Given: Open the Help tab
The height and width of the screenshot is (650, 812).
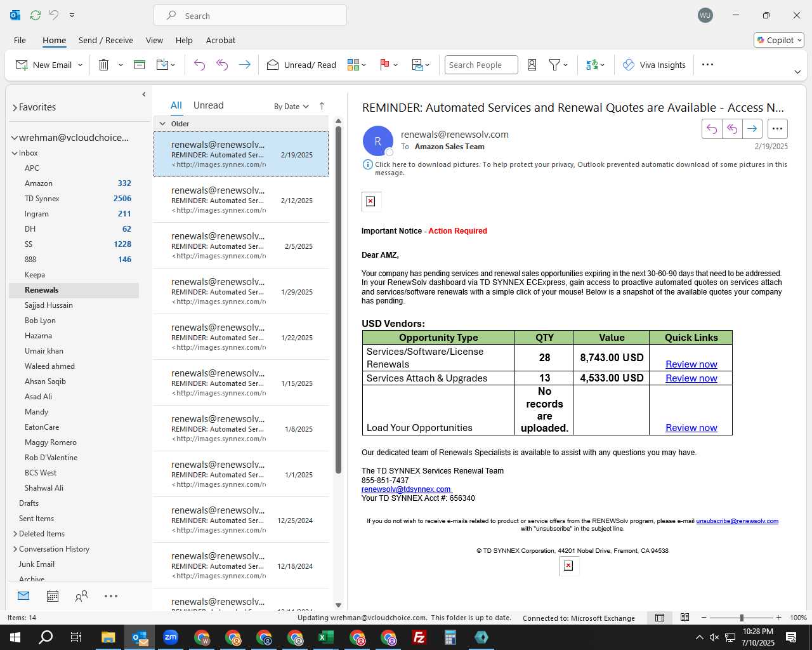Looking at the screenshot, I should tap(184, 40).
